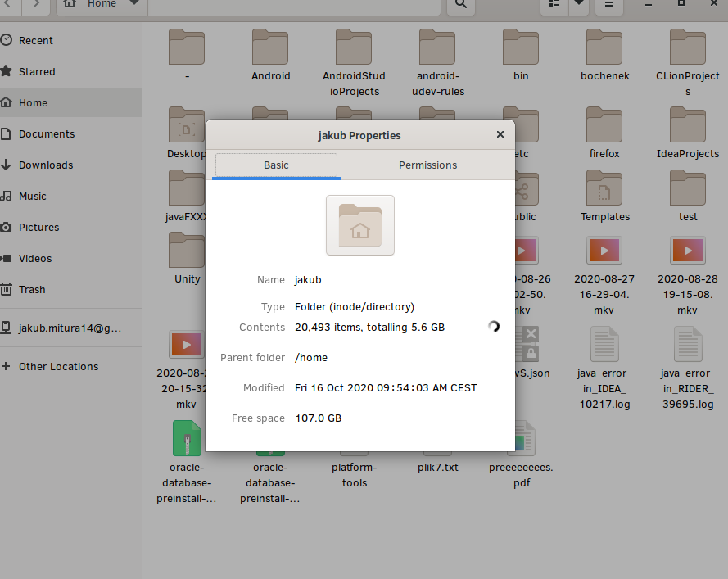Click the Folder (inode/directory) type value
728x579 pixels.
355,307
